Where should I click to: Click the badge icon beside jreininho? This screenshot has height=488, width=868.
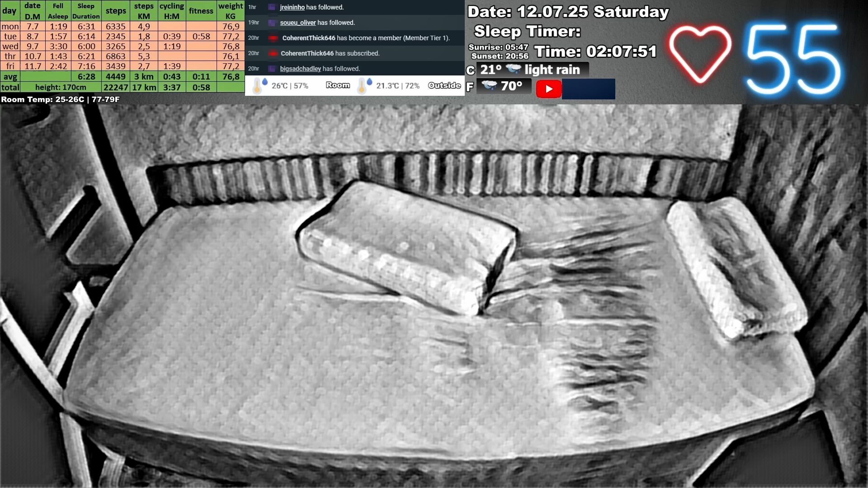point(272,7)
